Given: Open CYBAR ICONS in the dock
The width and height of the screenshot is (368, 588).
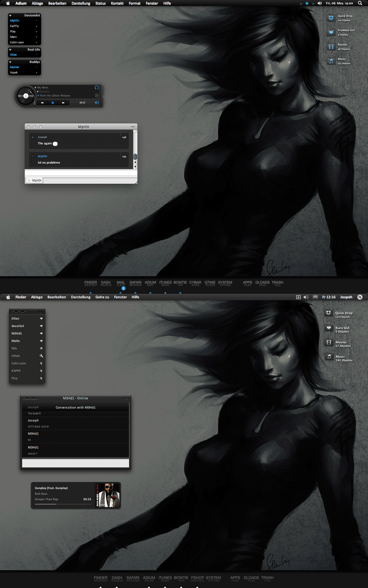Looking at the screenshot, I should pyautogui.click(x=195, y=283).
